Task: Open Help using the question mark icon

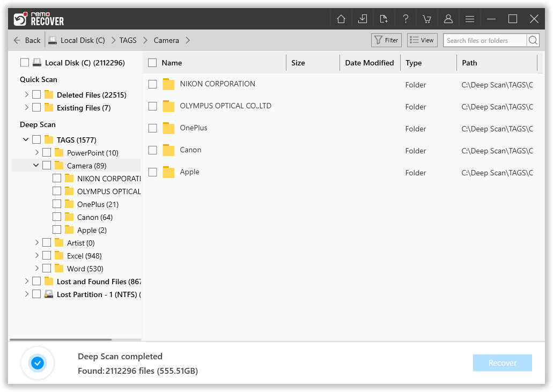Action: [x=405, y=18]
